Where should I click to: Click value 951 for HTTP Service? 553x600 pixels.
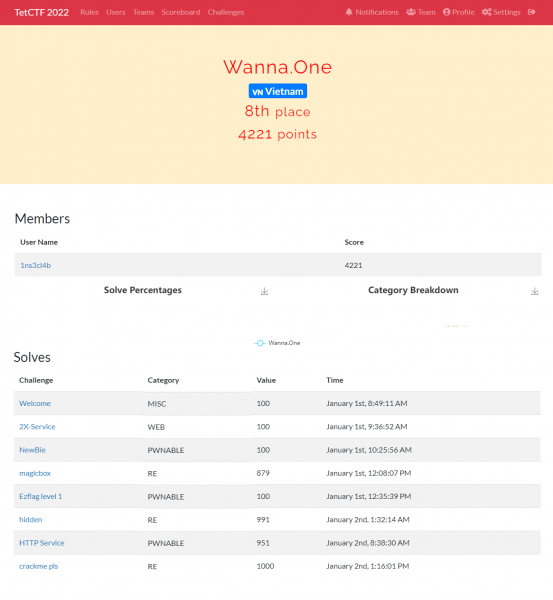tap(263, 543)
